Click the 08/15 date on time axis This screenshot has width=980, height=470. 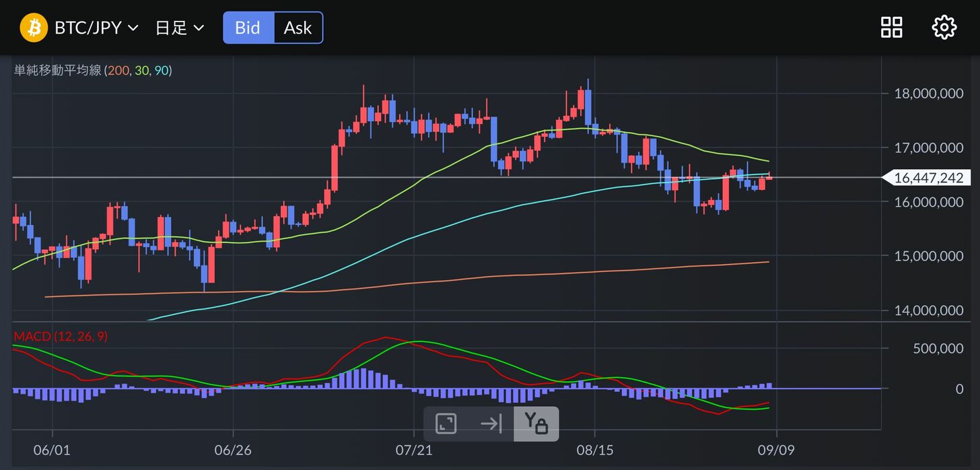pos(595,448)
